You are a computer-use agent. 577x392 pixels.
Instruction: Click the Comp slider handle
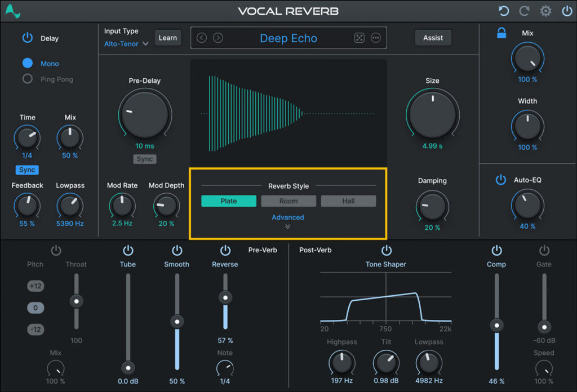click(x=497, y=326)
